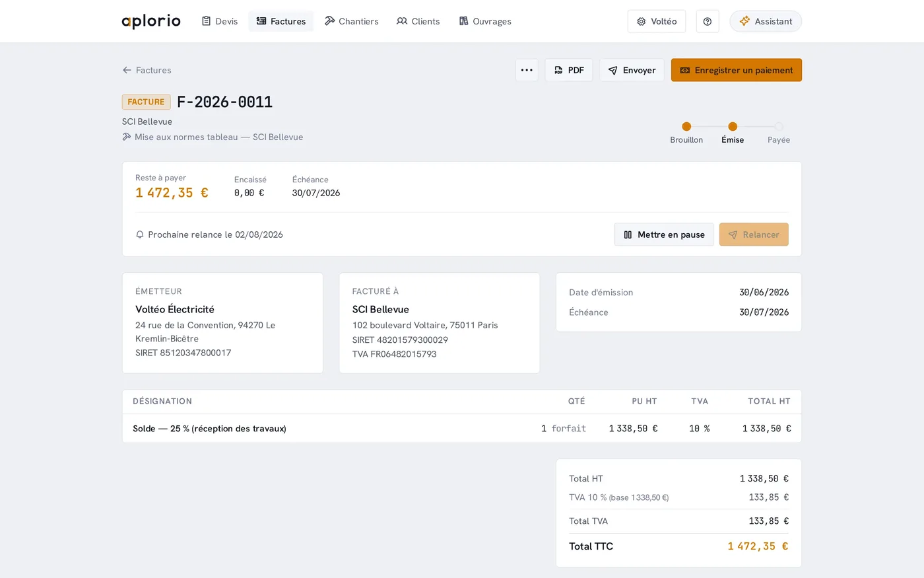Click the DÉSIGNATION column header
The image size is (924, 578).
[162, 401]
